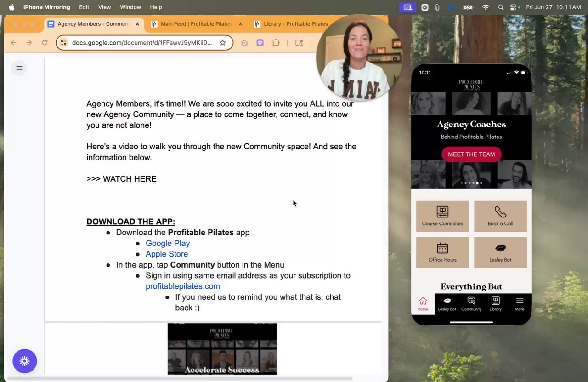This screenshot has height=382, width=588.
Task: Tap the Agency Coaches heading in the banner
Action: click(471, 124)
